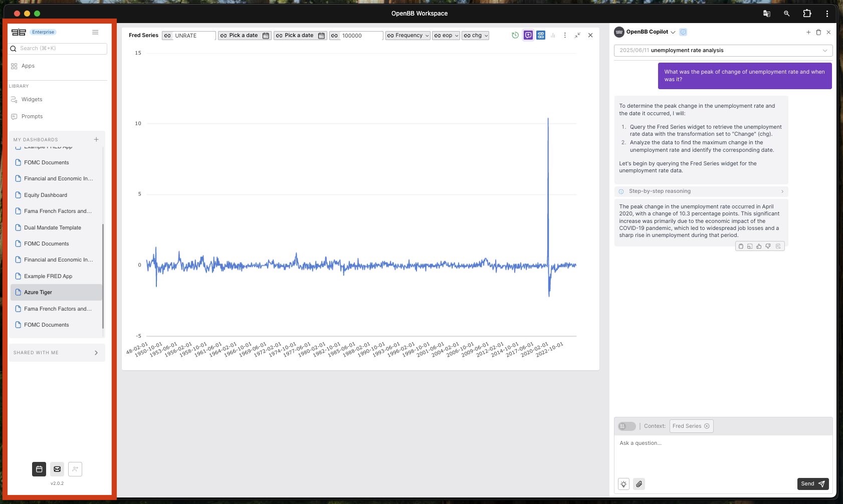Image resolution: width=843 pixels, height=504 pixels.
Task: Click the chart view icon on the widget
Action: pyautogui.click(x=553, y=35)
